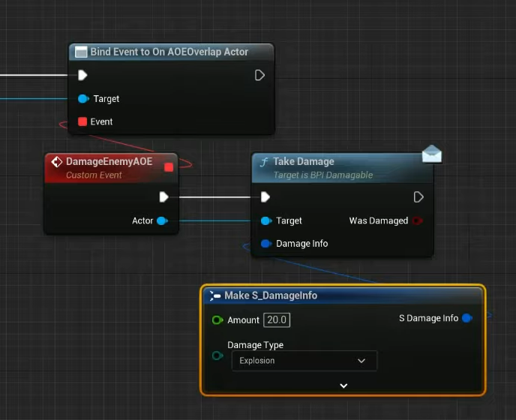Screen dimensions: 516x420
Task: Click the Damage Info input pin
Action: tap(265, 244)
